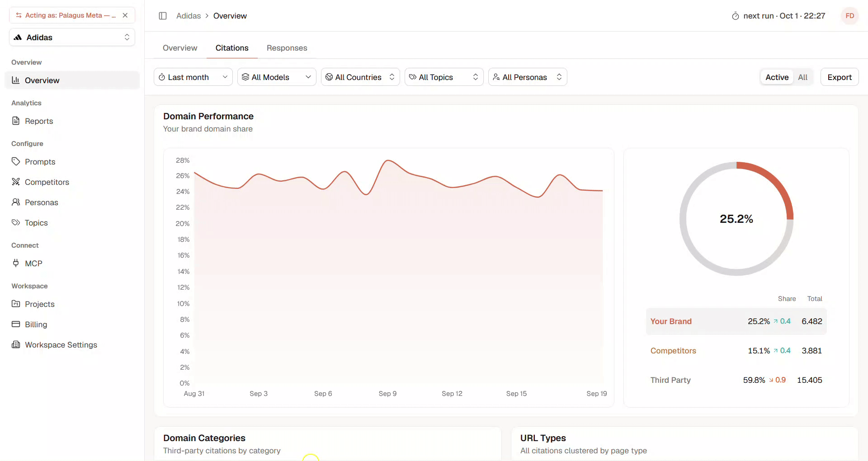Open the FD user avatar
Image resolution: width=868 pixels, height=461 pixels.
(850, 16)
